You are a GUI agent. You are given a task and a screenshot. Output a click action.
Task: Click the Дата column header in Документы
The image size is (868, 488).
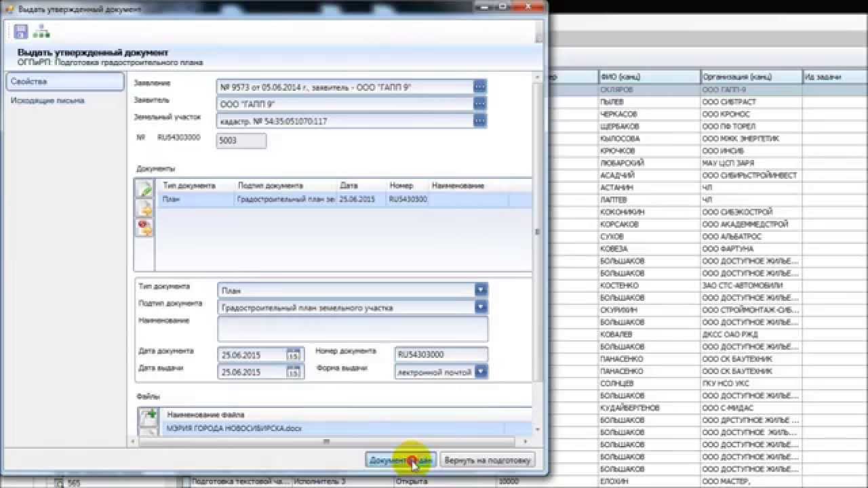(361, 186)
